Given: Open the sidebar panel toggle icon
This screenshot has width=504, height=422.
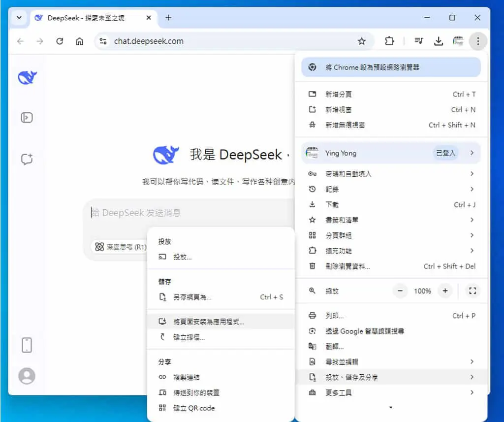Looking at the screenshot, I should point(27,118).
